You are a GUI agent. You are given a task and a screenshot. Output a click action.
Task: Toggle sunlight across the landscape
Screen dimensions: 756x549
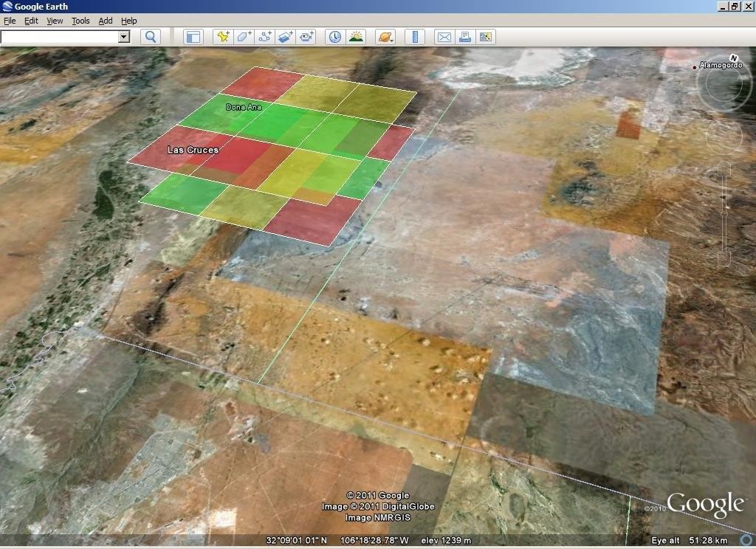tap(356, 37)
